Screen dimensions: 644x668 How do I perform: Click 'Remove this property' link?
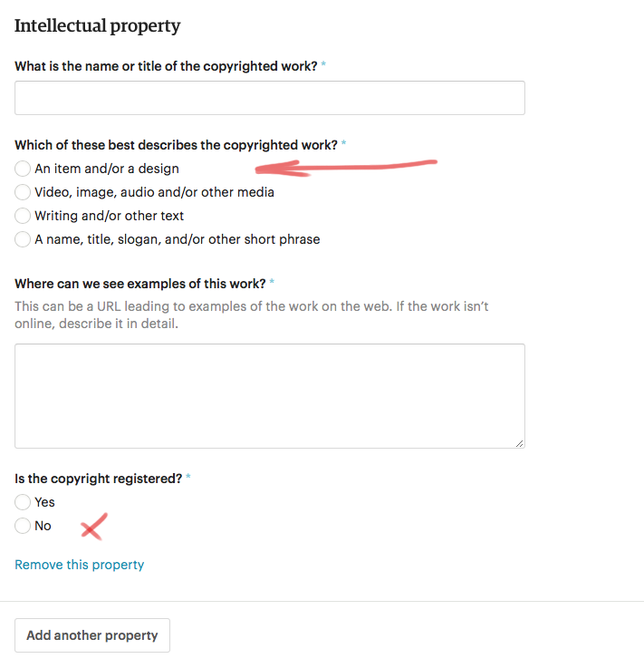pyautogui.click(x=79, y=565)
